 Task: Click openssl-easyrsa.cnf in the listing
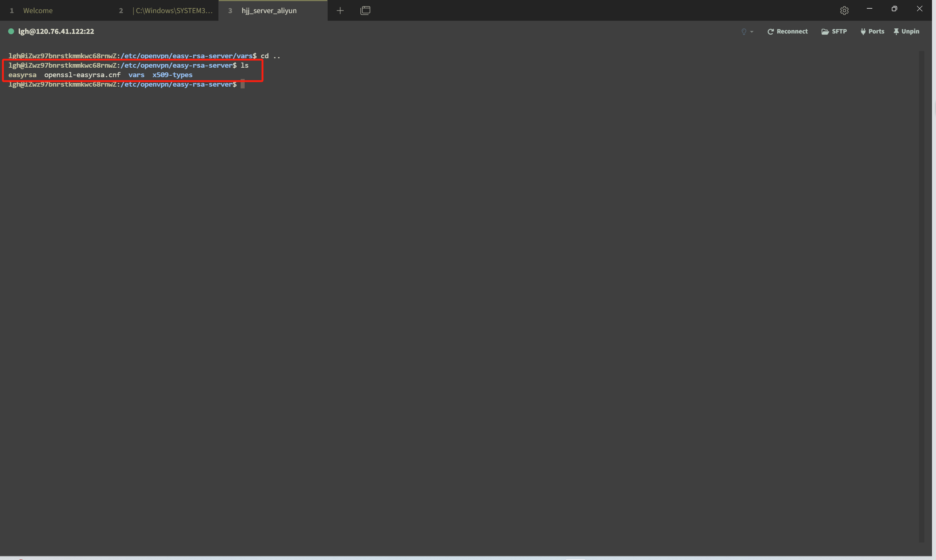tap(82, 75)
